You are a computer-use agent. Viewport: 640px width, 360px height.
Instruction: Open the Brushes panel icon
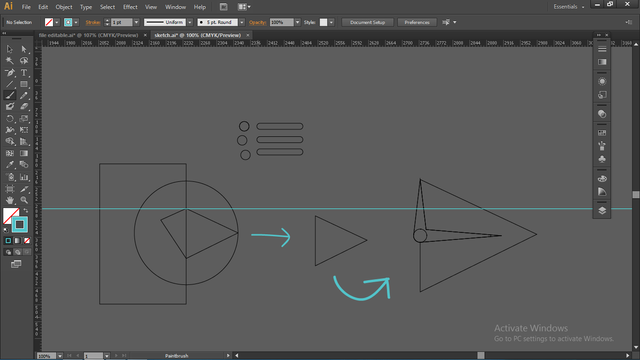tap(602, 146)
